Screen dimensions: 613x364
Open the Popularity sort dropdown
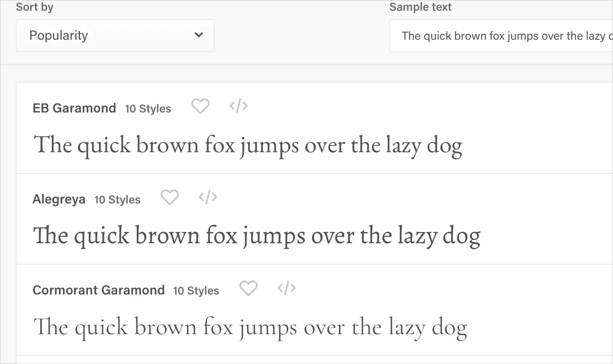pyautogui.click(x=115, y=36)
